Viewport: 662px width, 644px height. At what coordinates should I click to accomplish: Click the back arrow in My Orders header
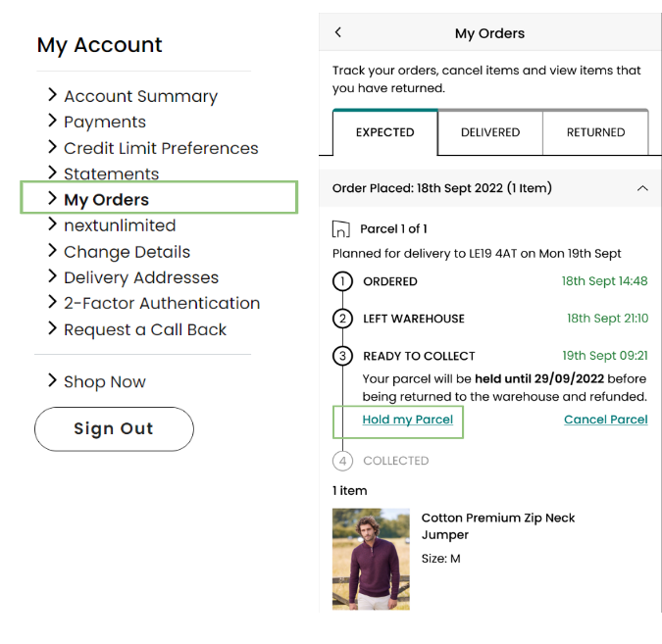pyautogui.click(x=338, y=32)
